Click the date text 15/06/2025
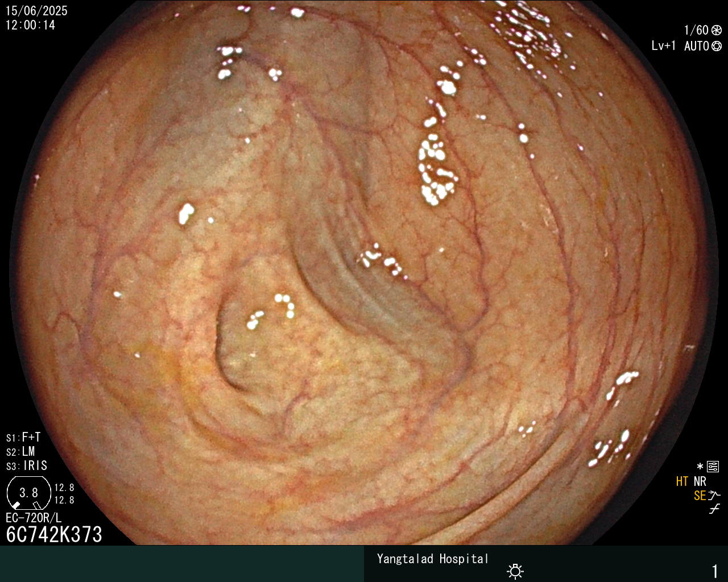 pos(36,11)
